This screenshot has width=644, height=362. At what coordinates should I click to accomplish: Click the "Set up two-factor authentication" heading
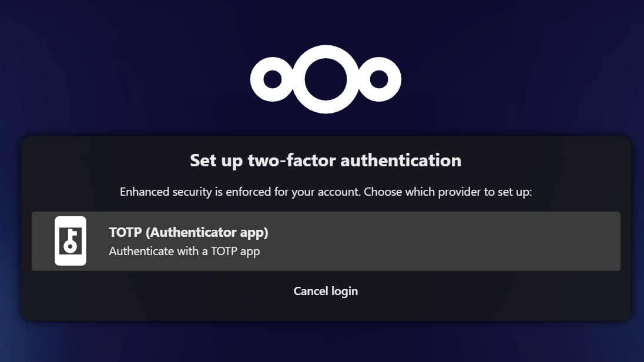[x=326, y=160]
